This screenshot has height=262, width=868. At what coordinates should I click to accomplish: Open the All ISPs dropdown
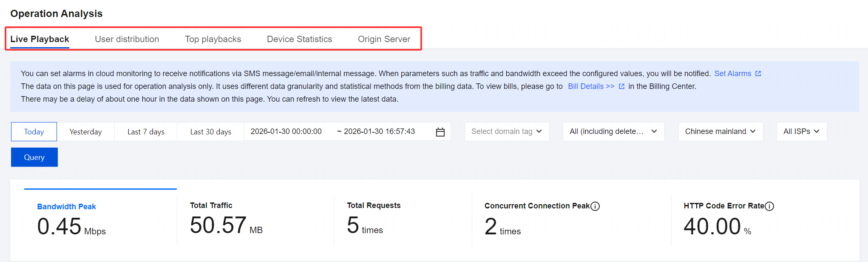[801, 131]
